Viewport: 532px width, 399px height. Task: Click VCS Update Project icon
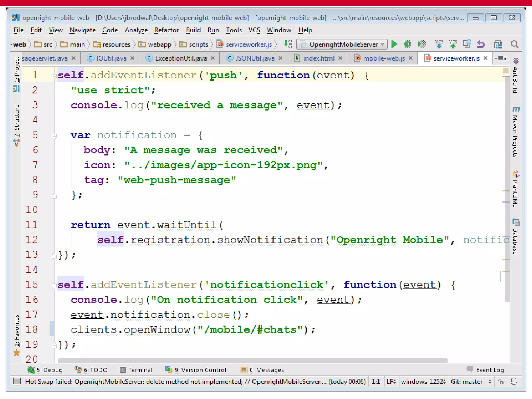click(x=439, y=44)
